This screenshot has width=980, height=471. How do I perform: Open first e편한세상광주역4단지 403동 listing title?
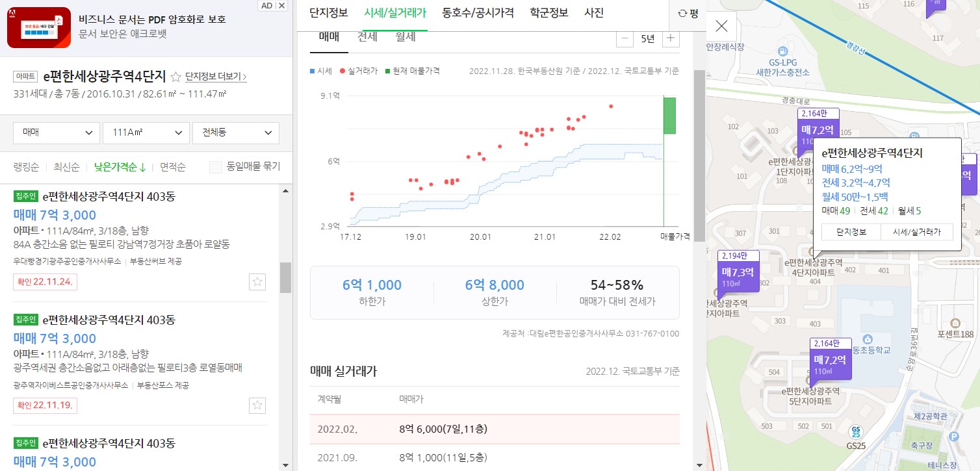[109, 196]
